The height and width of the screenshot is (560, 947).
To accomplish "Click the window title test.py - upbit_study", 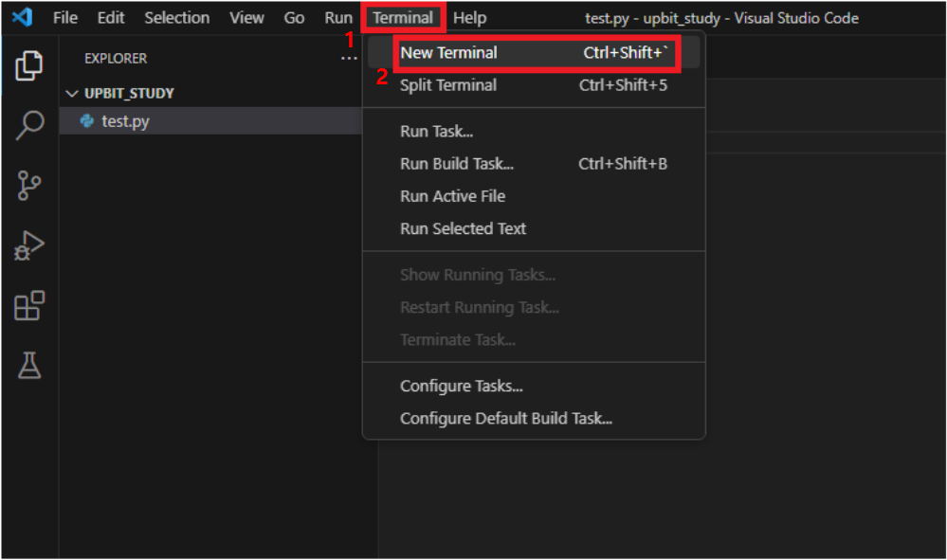I will click(721, 18).
